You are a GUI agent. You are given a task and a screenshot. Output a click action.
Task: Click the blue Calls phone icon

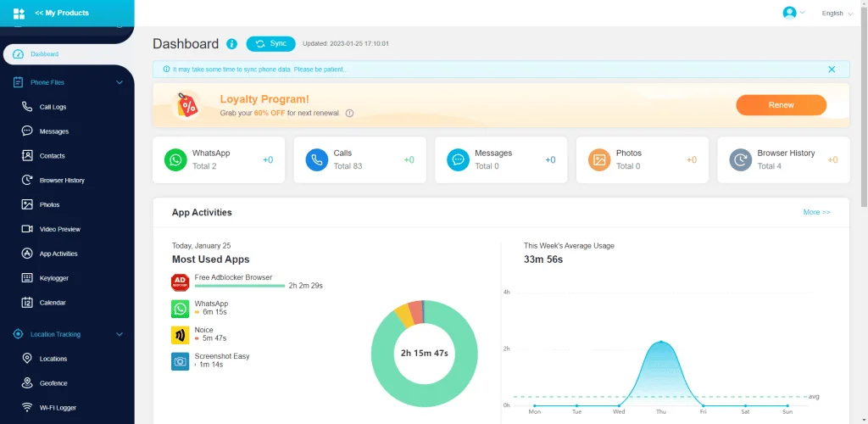pos(317,159)
